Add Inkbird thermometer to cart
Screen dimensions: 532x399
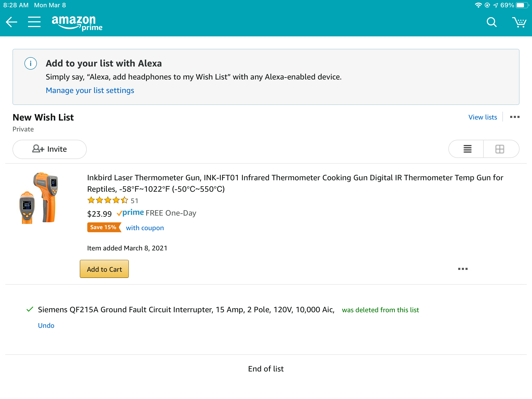104,269
